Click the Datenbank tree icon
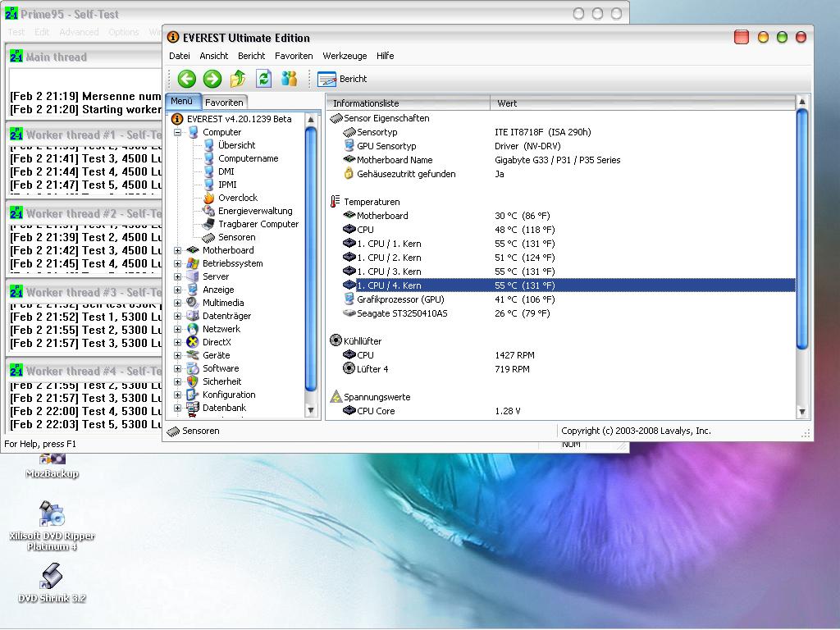Screen dimensions: 840x630 click(x=193, y=408)
